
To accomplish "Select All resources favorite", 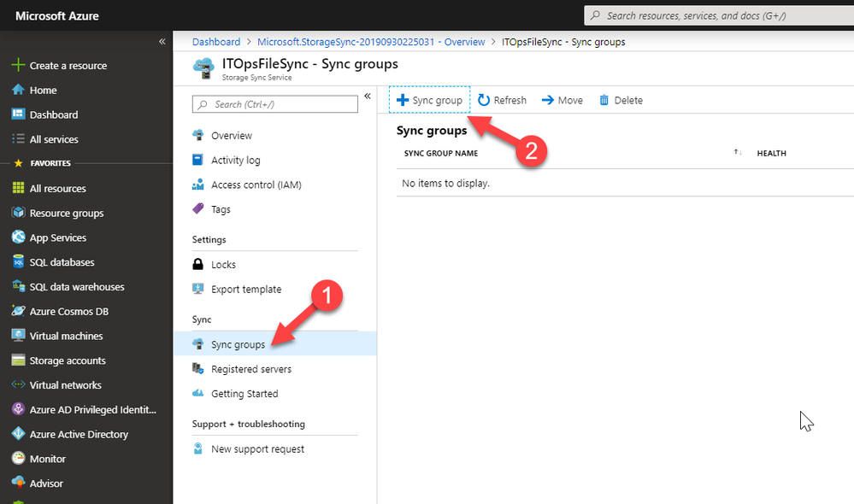I will click(57, 188).
